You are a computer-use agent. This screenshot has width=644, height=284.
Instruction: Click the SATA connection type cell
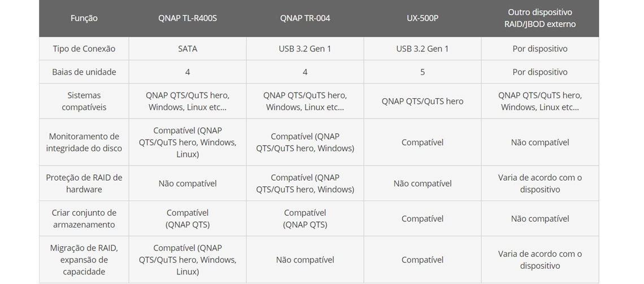click(188, 49)
